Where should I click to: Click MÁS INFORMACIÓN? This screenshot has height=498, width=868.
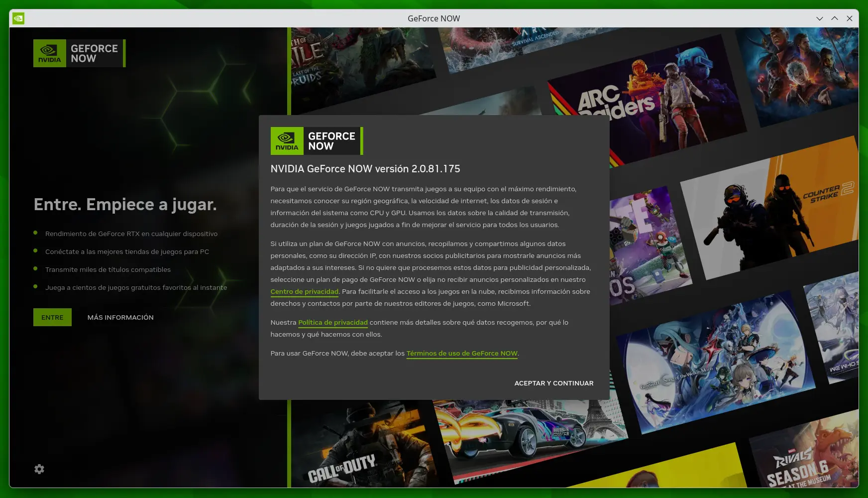pos(120,317)
